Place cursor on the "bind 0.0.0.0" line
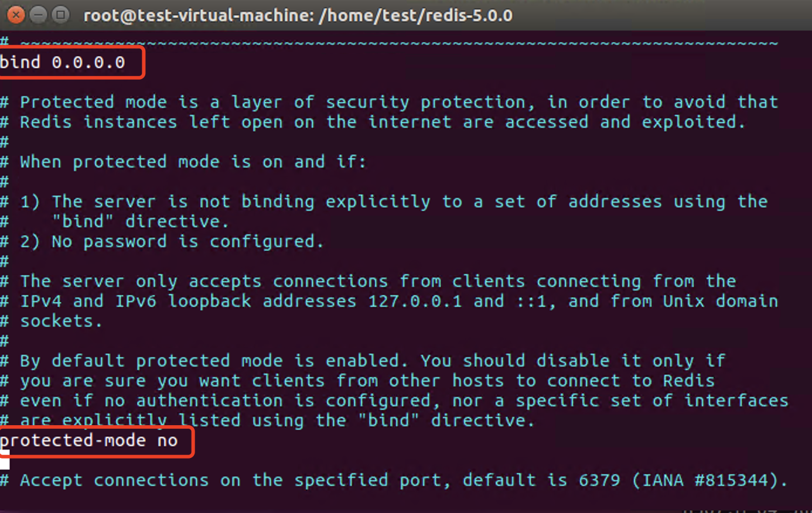 coord(62,63)
